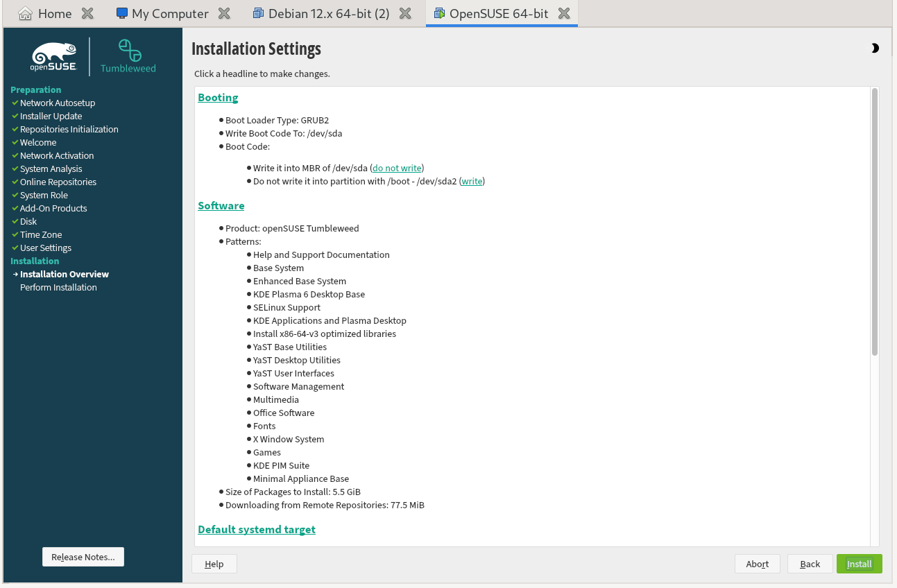Select 'Installation Overview' sidebar step

coord(65,275)
